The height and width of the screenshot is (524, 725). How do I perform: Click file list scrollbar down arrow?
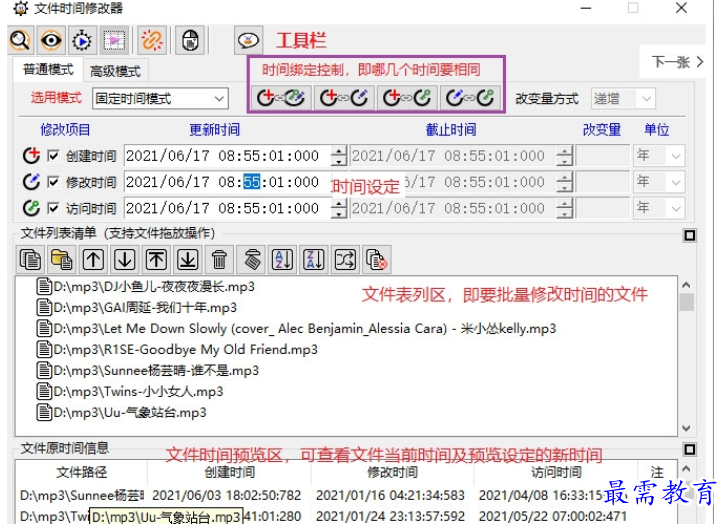click(x=686, y=428)
